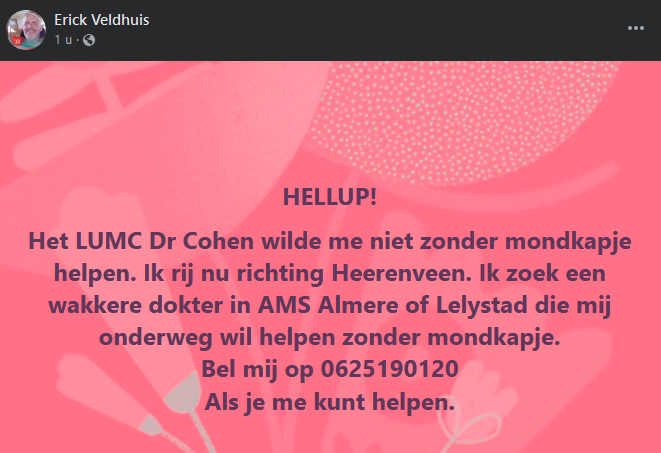661x453 pixels.
Task: Click the text 'AMS Almere of Lelystad'
Action: point(392,305)
